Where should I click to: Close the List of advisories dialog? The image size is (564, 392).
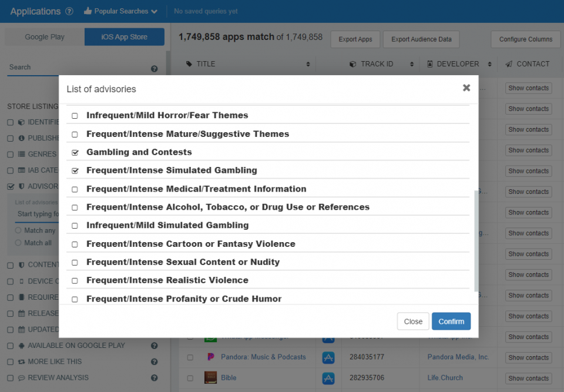[466, 88]
